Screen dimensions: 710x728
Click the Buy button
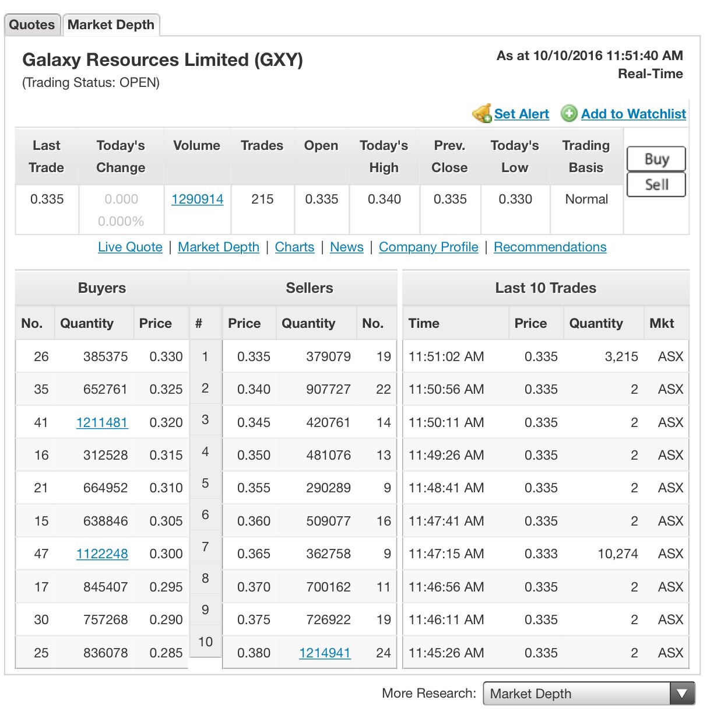(656, 159)
